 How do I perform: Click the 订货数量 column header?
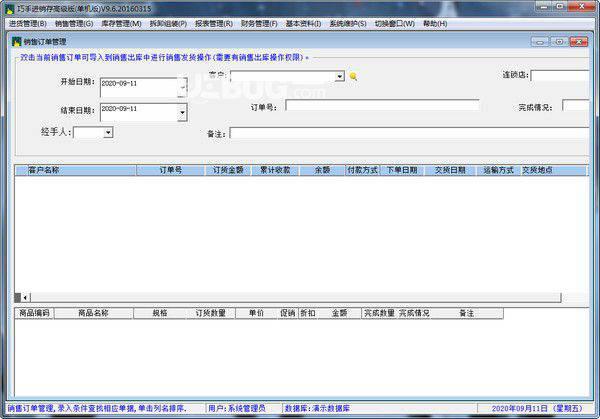(210, 313)
